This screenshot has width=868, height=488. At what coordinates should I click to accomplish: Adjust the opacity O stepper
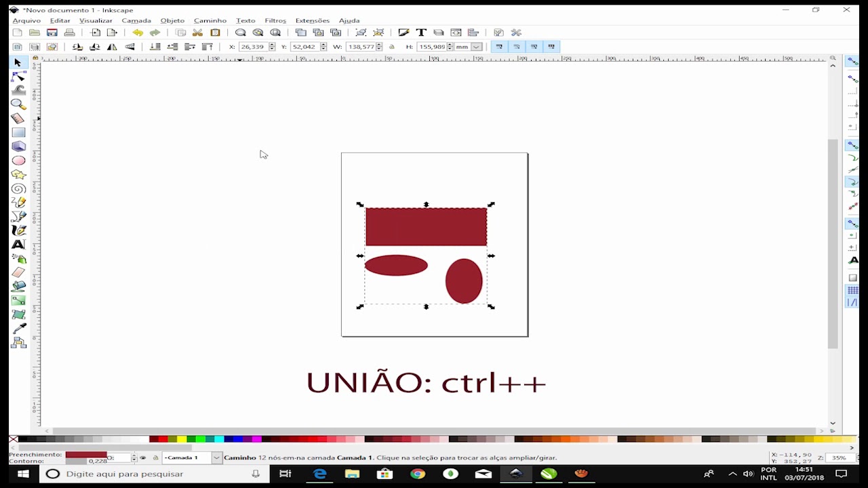coord(134,458)
